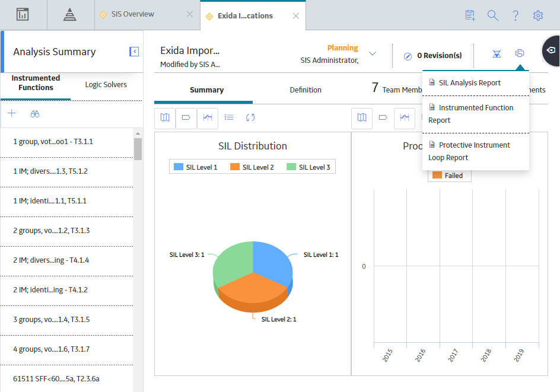Open the settings gear icon
Image resolution: width=560 pixels, height=392 pixels.
point(538,15)
